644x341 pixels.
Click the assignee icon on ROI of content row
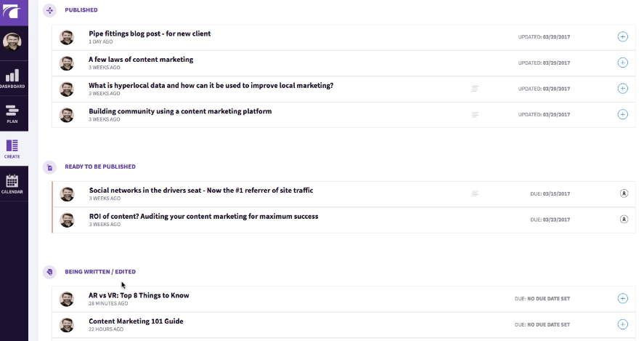tap(623, 220)
